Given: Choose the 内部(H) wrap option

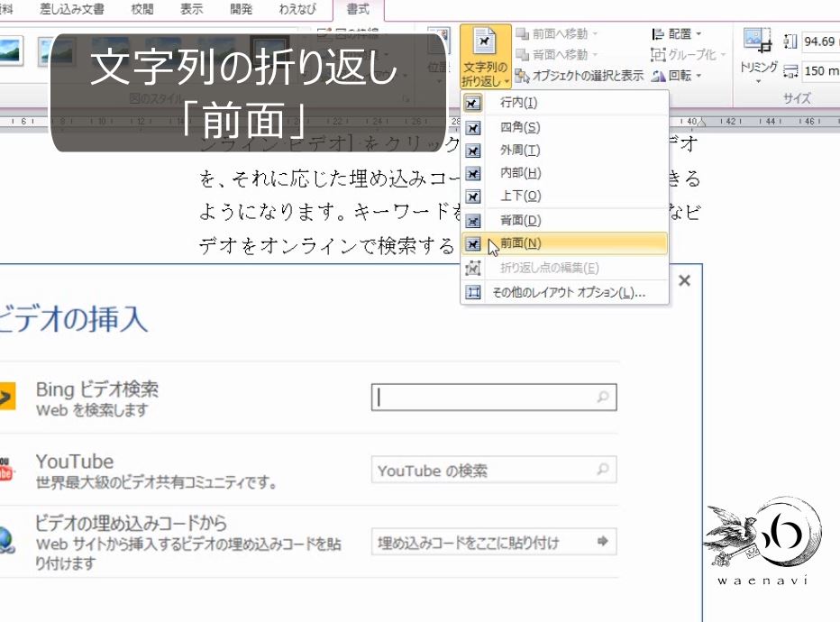Looking at the screenshot, I should (x=565, y=173).
